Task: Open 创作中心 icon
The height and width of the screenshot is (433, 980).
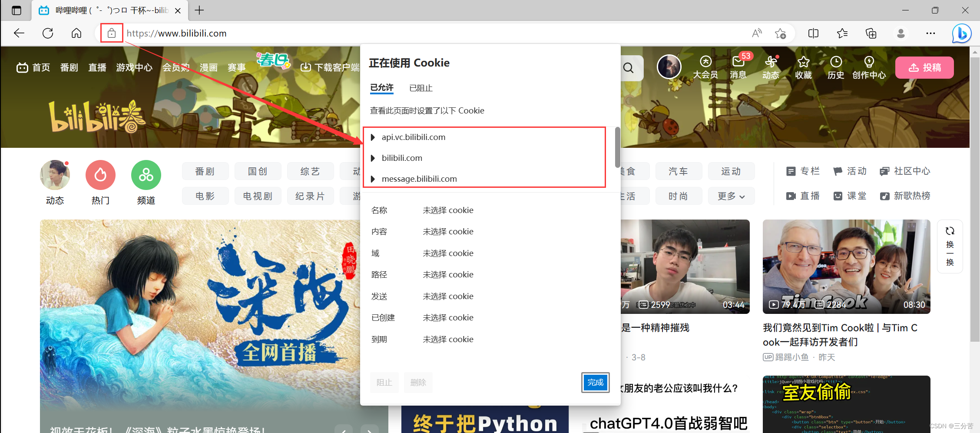Action: [x=869, y=68]
